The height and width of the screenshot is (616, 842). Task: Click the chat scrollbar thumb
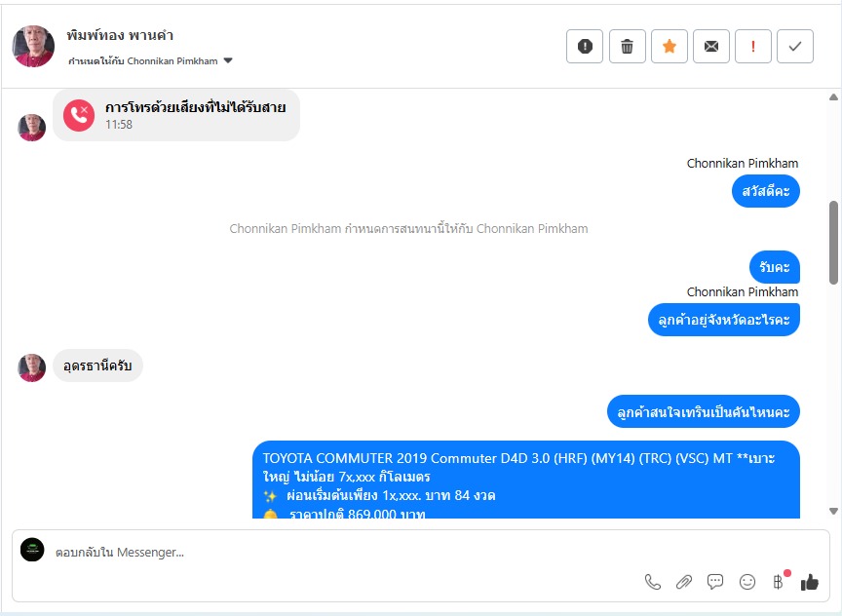(833, 243)
